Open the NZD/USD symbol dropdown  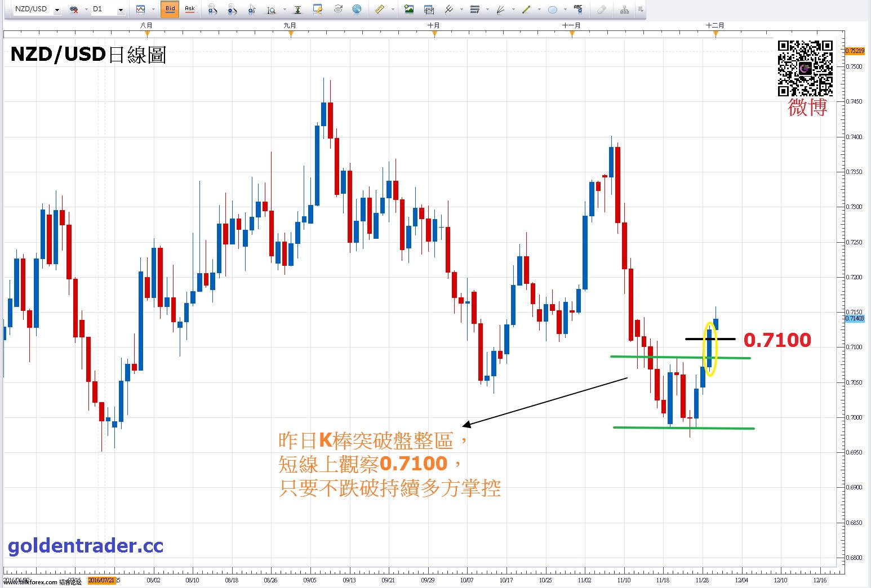57,10
